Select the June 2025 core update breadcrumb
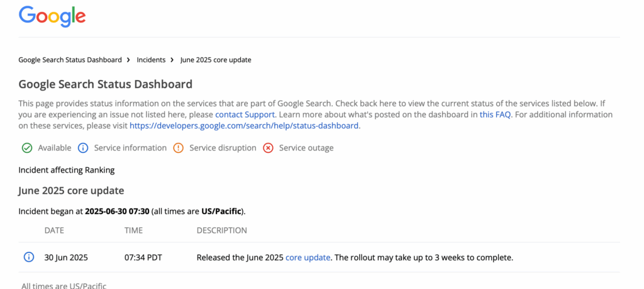 [216, 60]
